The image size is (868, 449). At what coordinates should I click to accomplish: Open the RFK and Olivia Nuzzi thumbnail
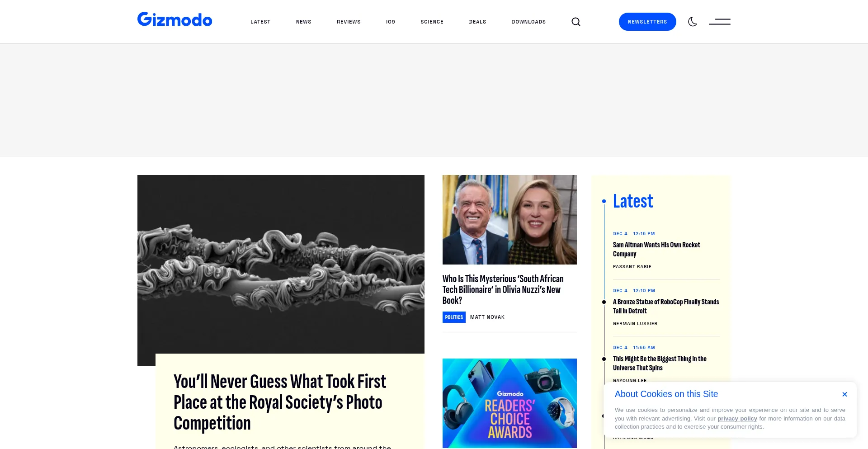pos(509,220)
